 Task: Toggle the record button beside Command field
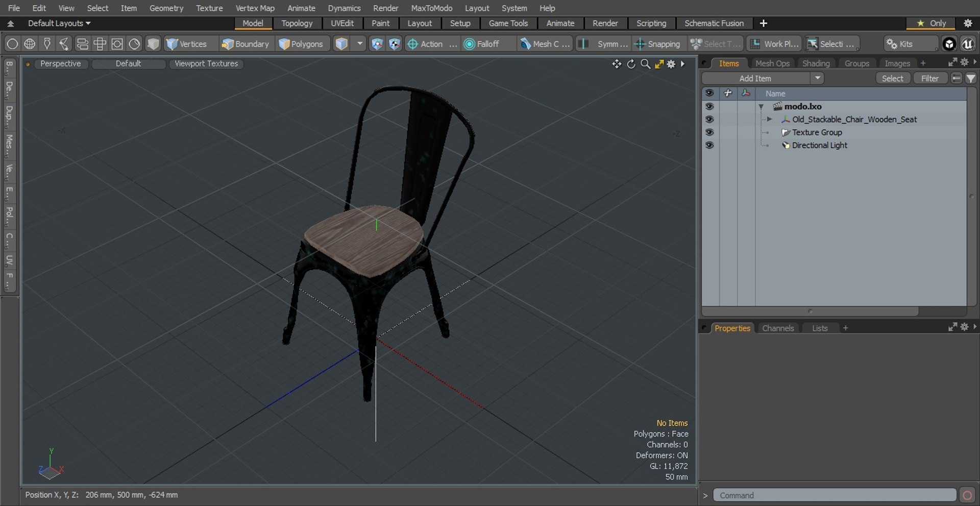point(967,495)
